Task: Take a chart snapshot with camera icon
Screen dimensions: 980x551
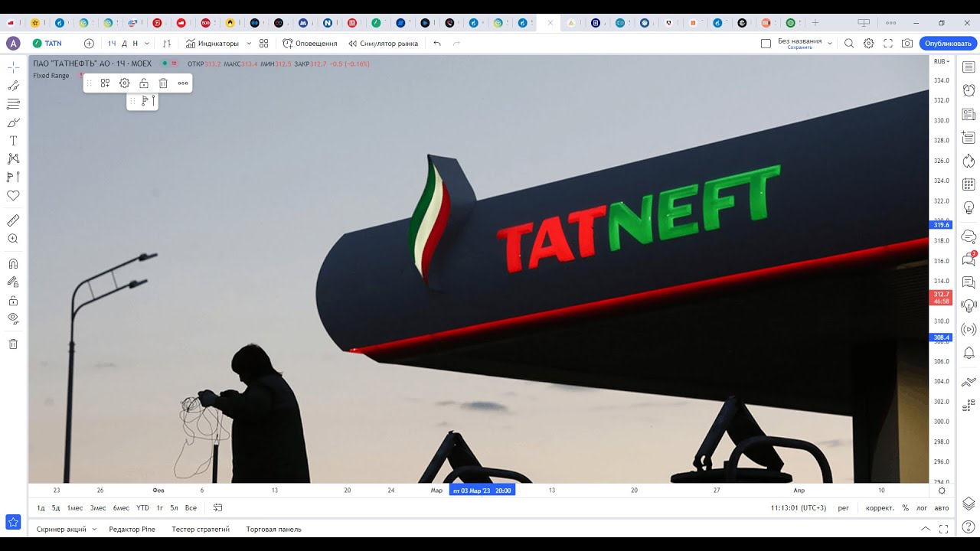Action: pos(907,44)
